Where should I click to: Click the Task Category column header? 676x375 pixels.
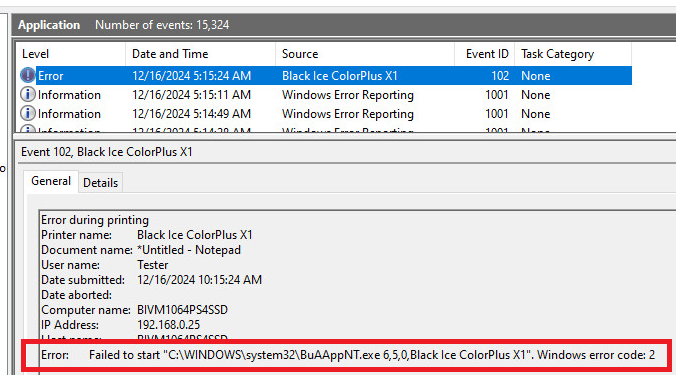573,54
